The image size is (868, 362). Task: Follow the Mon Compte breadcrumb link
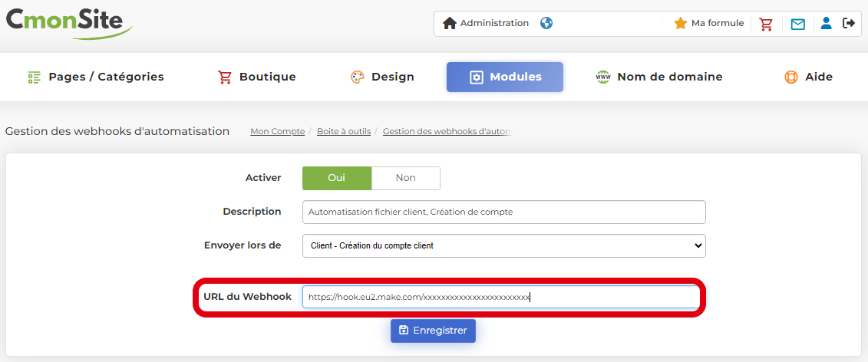[x=277, y=132]
